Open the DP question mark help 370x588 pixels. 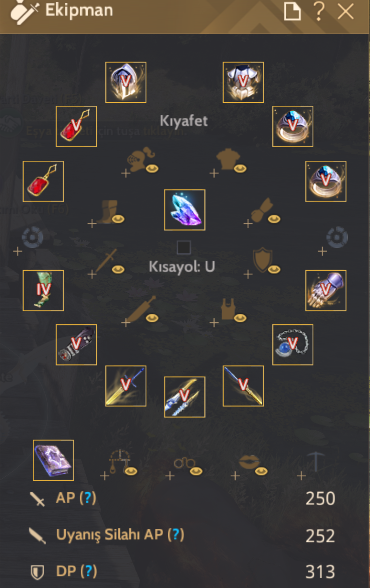click(88, 571)
